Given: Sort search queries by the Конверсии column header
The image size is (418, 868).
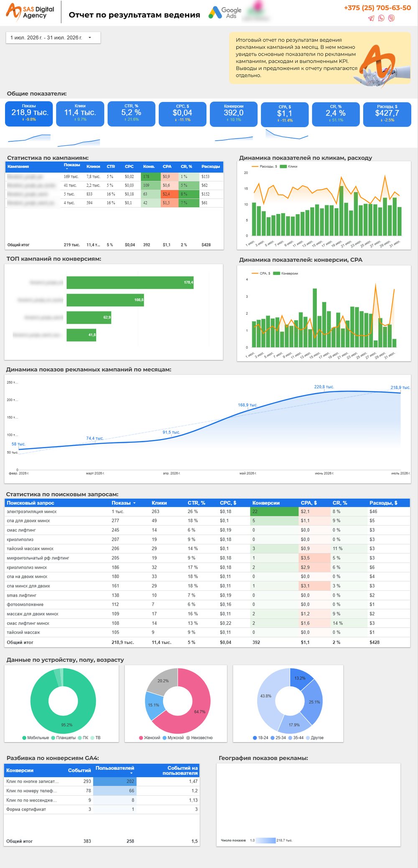Looking at the screenshot, I should (x=266, y=503).
